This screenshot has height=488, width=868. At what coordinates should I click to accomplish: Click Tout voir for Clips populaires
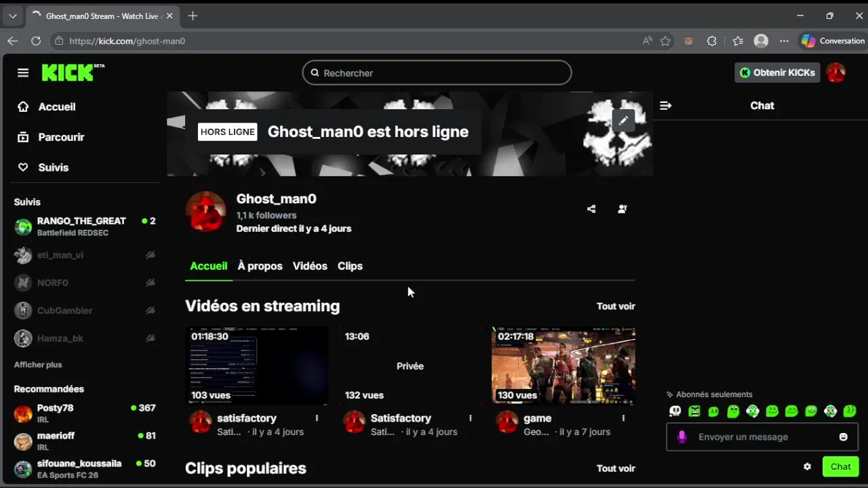tap(616, 468)
